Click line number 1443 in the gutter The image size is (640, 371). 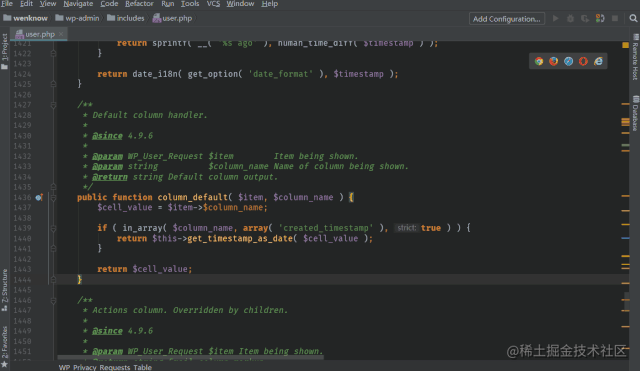click(22, 269)
